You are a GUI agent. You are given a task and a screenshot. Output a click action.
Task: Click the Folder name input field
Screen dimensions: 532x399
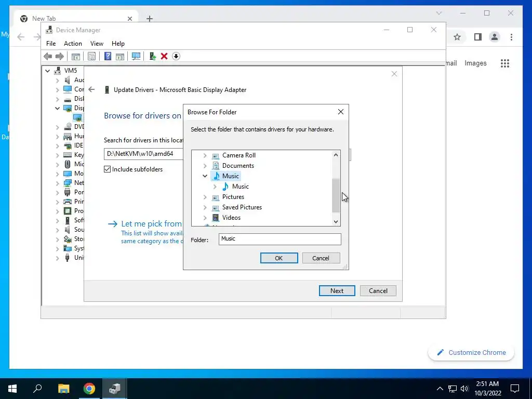280,239
